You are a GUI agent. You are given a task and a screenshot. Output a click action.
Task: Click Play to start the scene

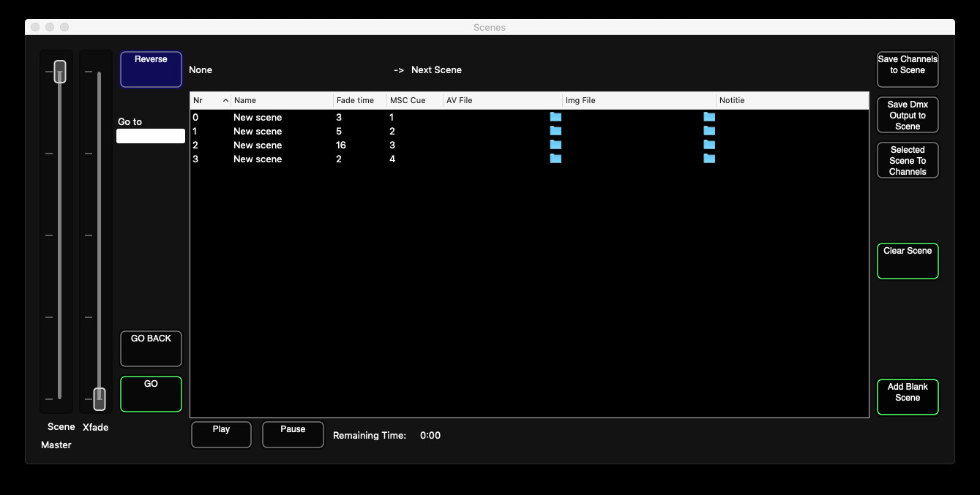[220, 434]
